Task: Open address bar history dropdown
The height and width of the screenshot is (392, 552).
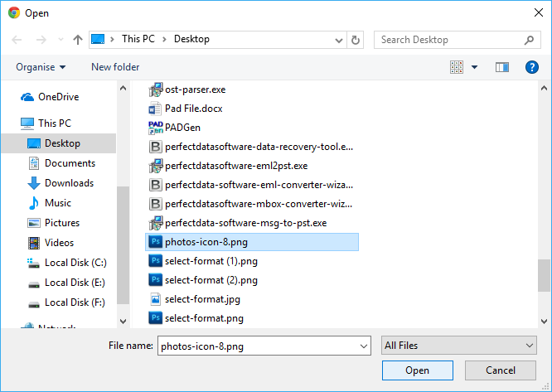Action: click(x=339, y=40)
